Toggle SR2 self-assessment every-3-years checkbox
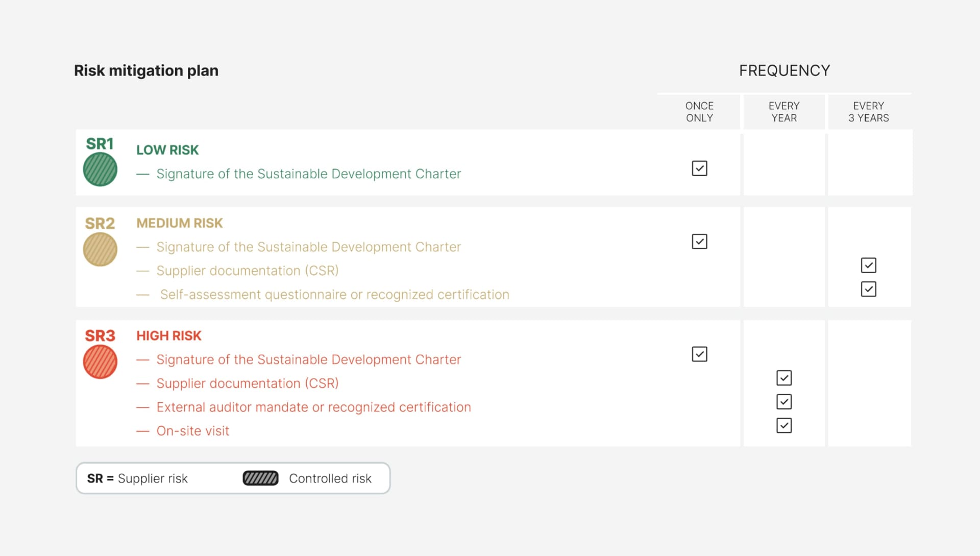Viewport: 980px width, 556px height. [869, 289]
